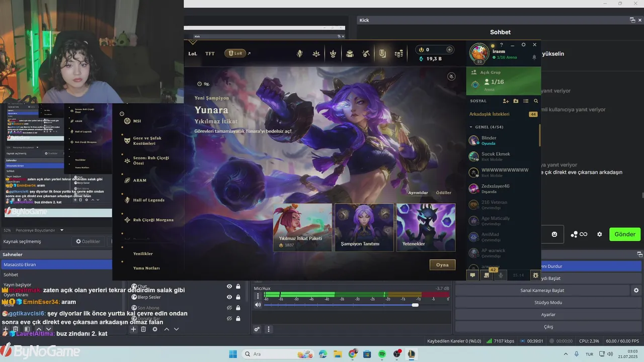Click the new folder icon in Sosyal
The image size is (644, 362).
pos(516,101)
